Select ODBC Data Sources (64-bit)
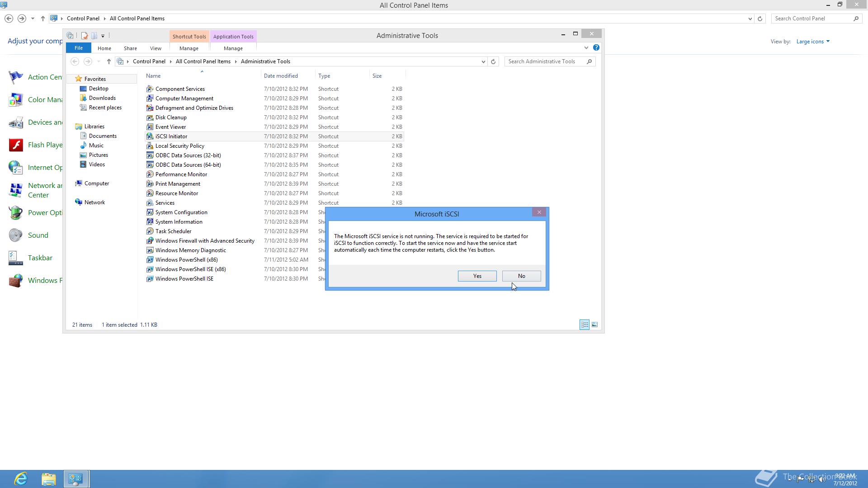The height and width of the screenshot is (488, 868). 188,165
